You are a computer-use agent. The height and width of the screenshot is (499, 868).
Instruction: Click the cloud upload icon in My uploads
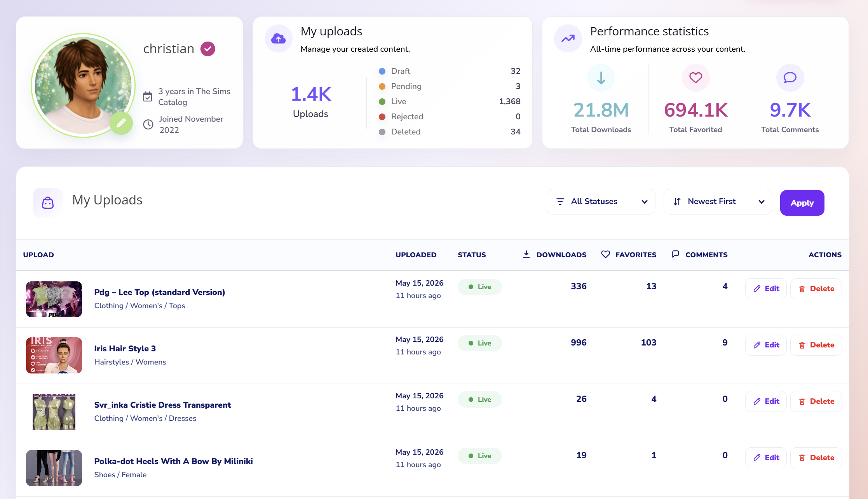[x=278, y=38]
